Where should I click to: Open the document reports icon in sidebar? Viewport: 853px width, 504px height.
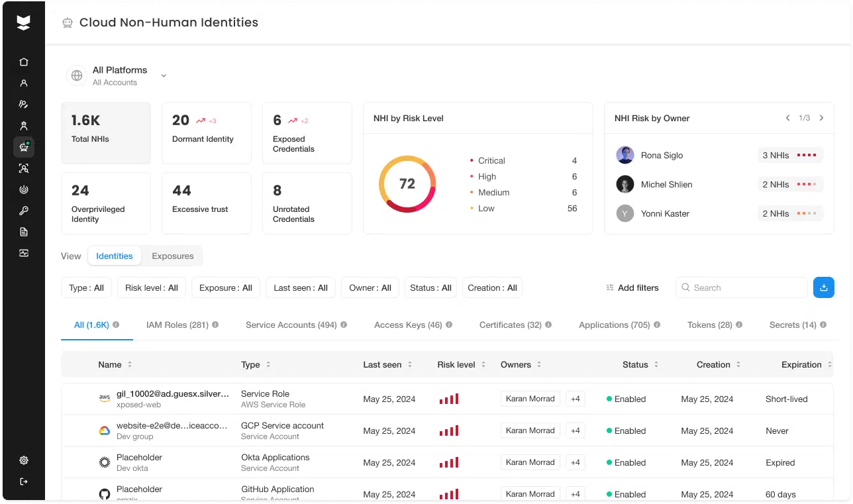tap(24, 232)
